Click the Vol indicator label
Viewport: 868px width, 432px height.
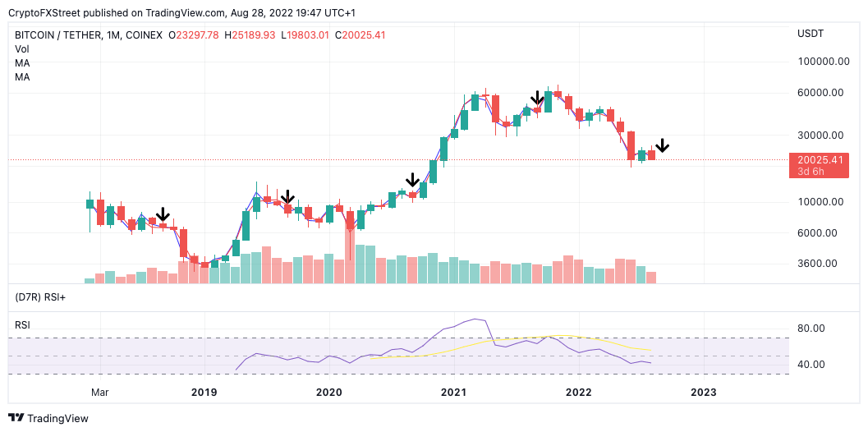click(22, 49)
